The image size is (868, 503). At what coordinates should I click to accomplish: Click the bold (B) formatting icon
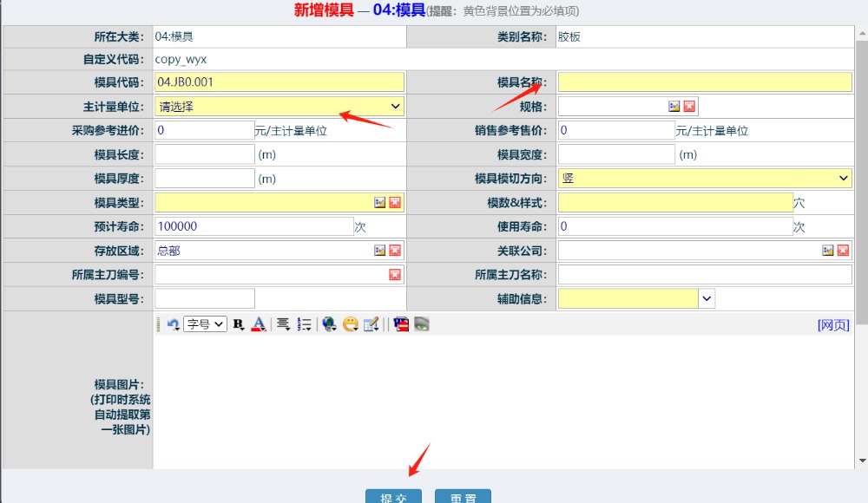click(239, 324)
